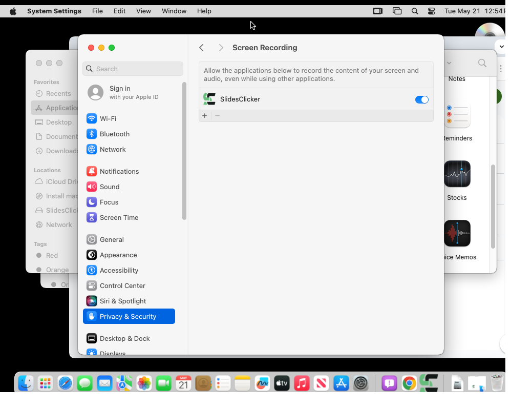Toggle SlidesClicker screen recording permission

click(x=422, y=99)
